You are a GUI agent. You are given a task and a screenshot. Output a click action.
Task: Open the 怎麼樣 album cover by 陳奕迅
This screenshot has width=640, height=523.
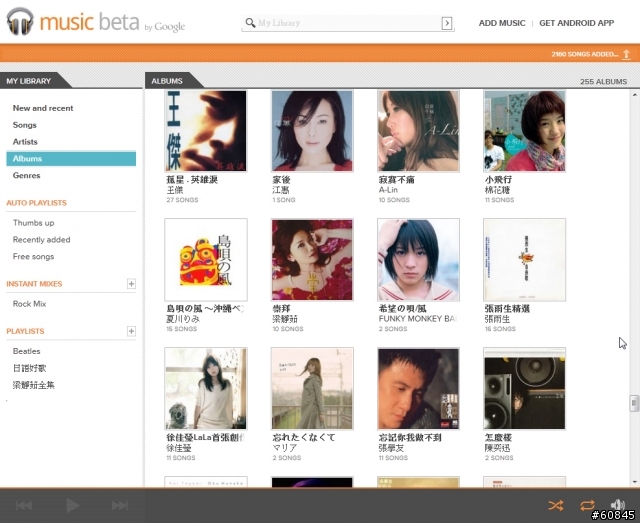pos(524,388)
